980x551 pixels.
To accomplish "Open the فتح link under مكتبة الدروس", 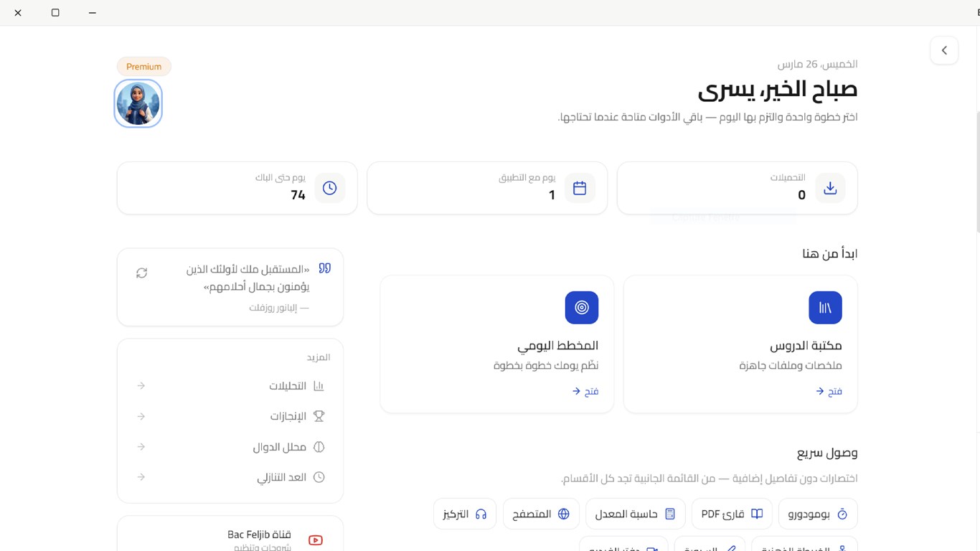I will tap(829, 391).
